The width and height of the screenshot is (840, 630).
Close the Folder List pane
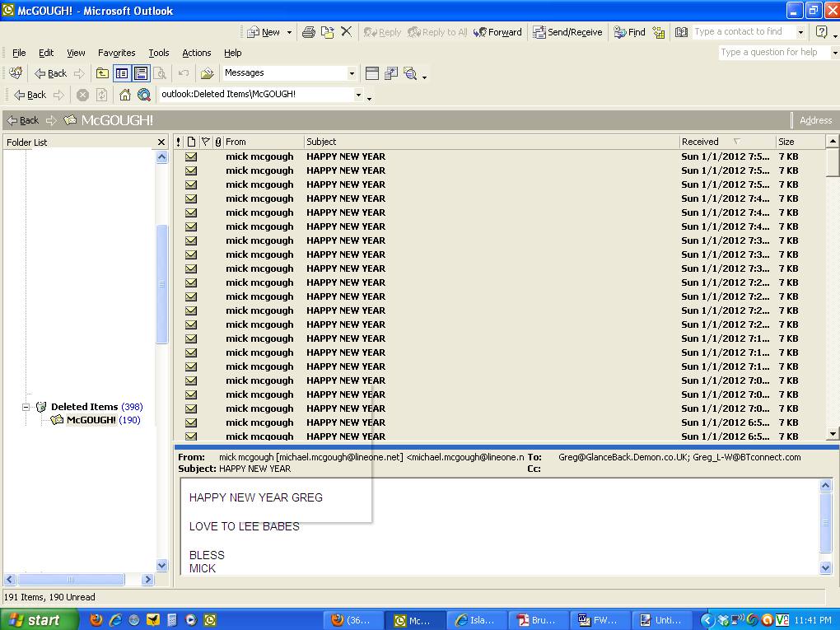tap(161, 142)
